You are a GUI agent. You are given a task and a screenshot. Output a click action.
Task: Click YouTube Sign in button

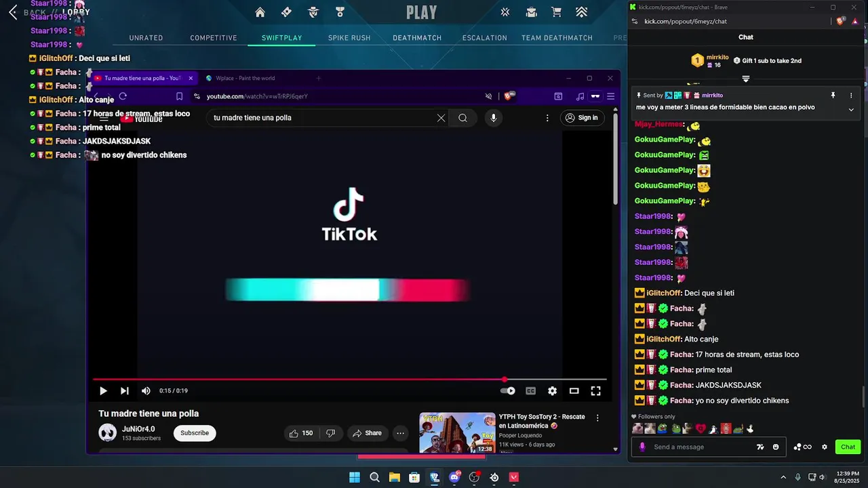click(x=583, y=118)
